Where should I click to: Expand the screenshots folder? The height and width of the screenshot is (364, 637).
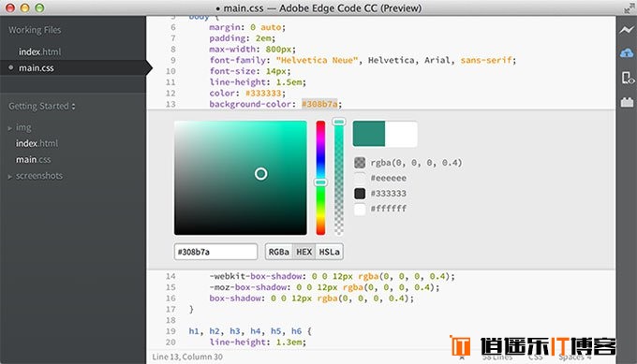(x=9, y=177)
